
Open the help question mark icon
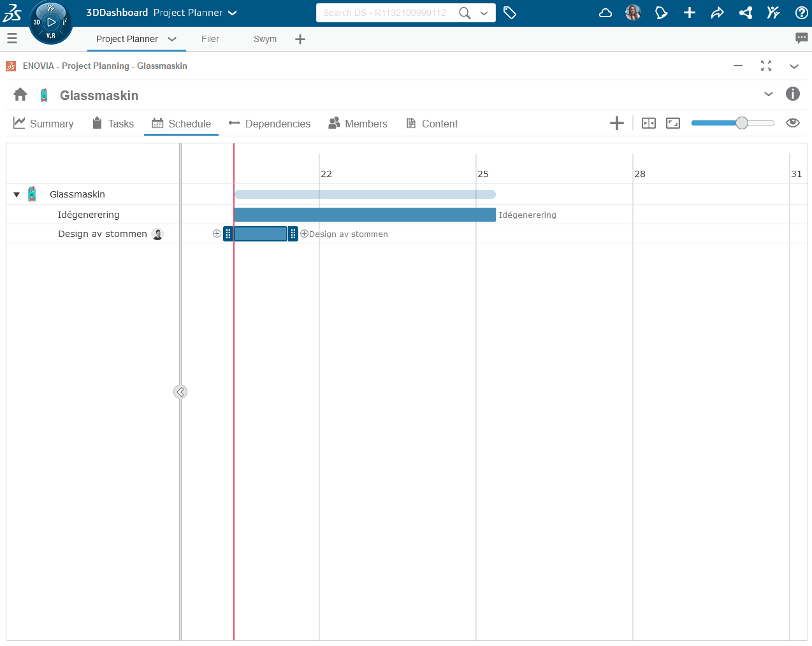[x=801, y=13]
